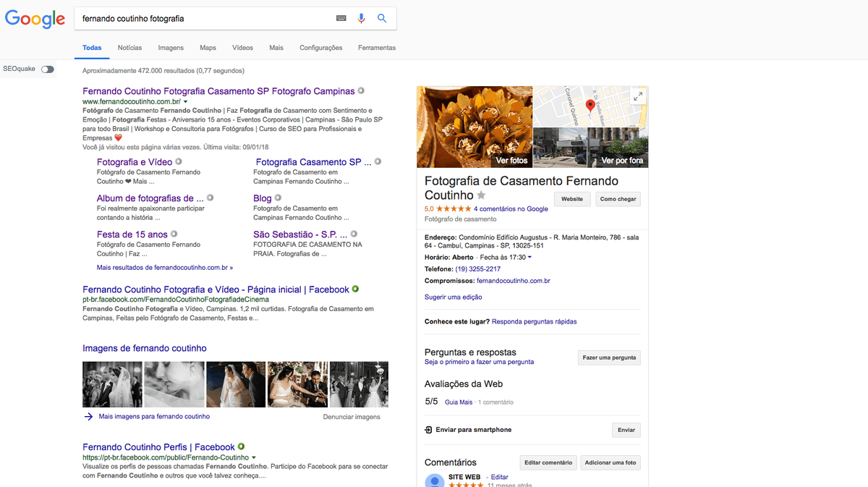Expand the map with the fullscreen arrows icon
The image size is (868, 487).
(x=638, y=96)
